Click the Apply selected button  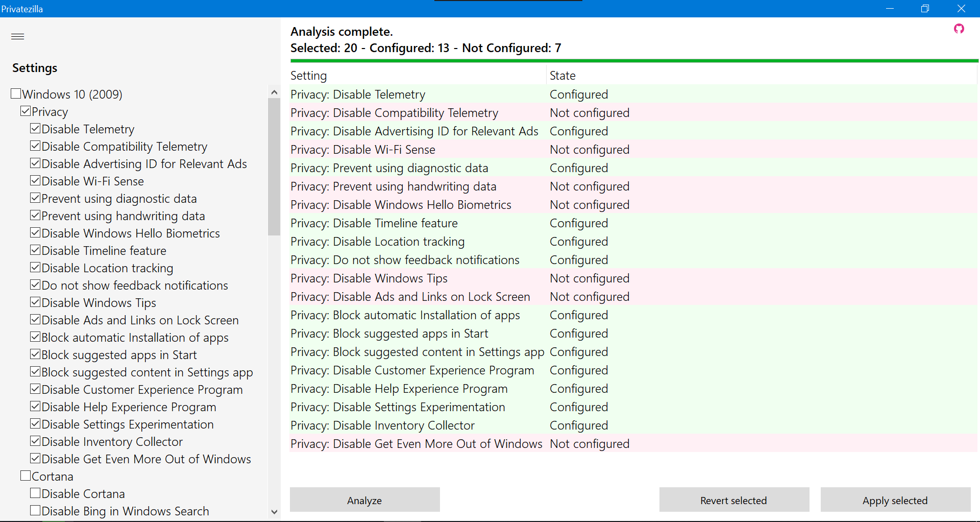[895, 500]
